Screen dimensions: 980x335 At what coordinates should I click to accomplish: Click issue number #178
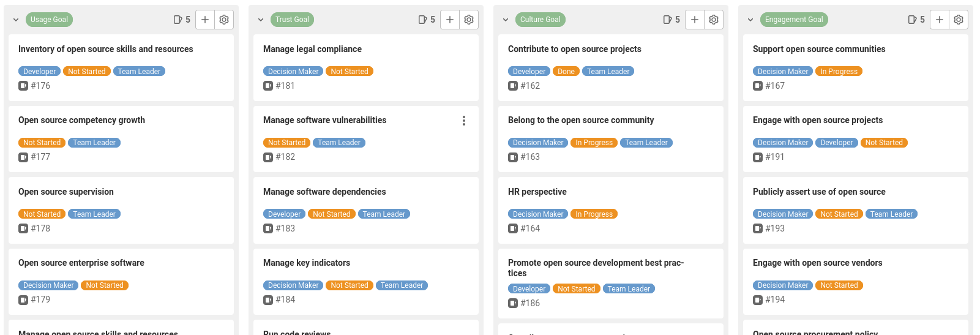(40, 228)
